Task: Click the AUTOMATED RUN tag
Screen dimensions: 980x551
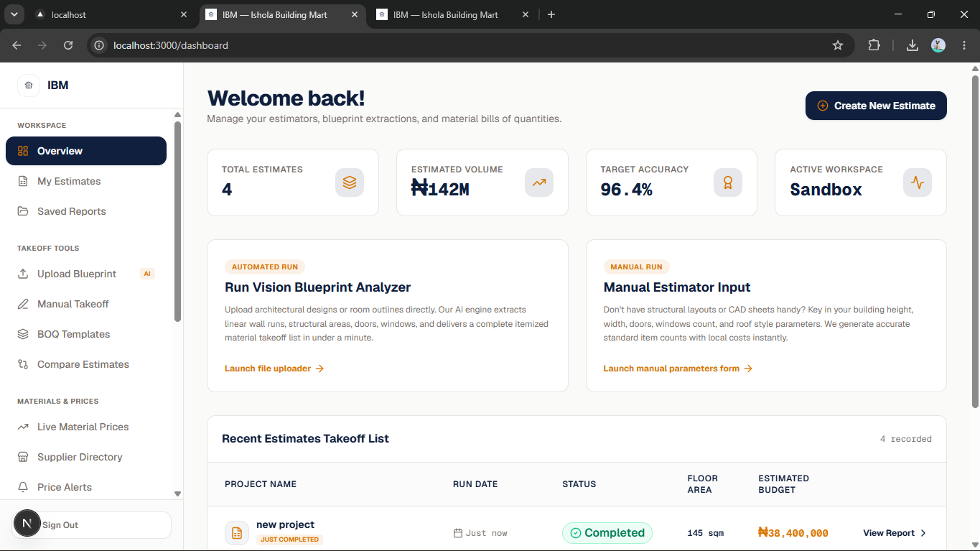Action: pos(265,267)
